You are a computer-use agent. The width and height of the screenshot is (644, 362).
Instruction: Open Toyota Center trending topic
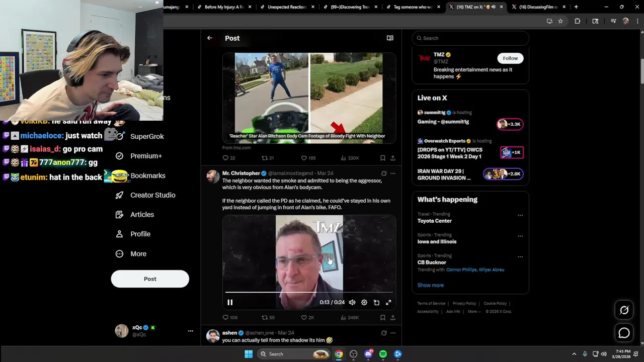point(434,221)
